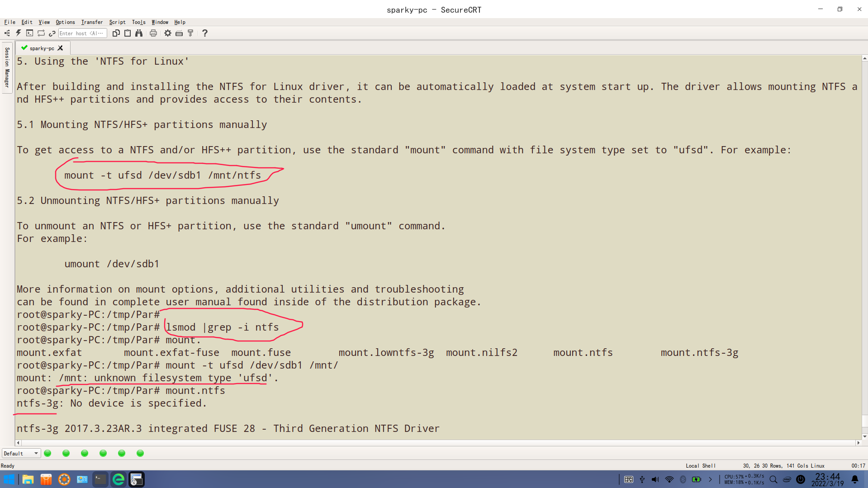Open the Keymap Editor keyboard icon
The image size is (868, 488).
[179, 33]
